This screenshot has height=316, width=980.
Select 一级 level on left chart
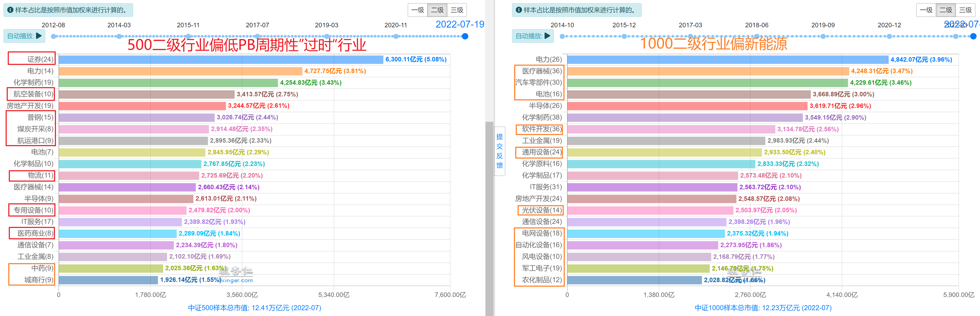(x=417, y=10)
